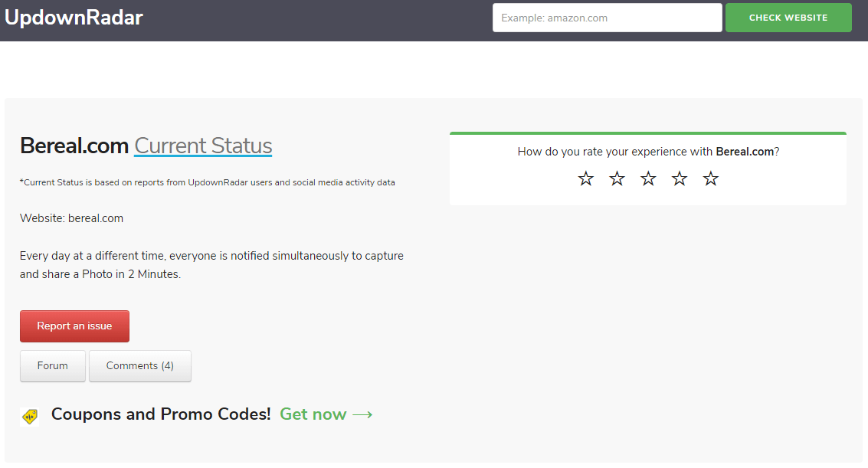Choose the fourth rating star
The height and width of the screenshot is (468, 868).
[x=680, y=178]
